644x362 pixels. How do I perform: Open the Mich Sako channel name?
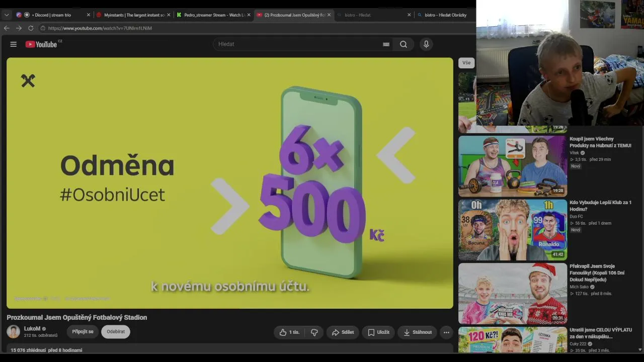click(579, 287)
